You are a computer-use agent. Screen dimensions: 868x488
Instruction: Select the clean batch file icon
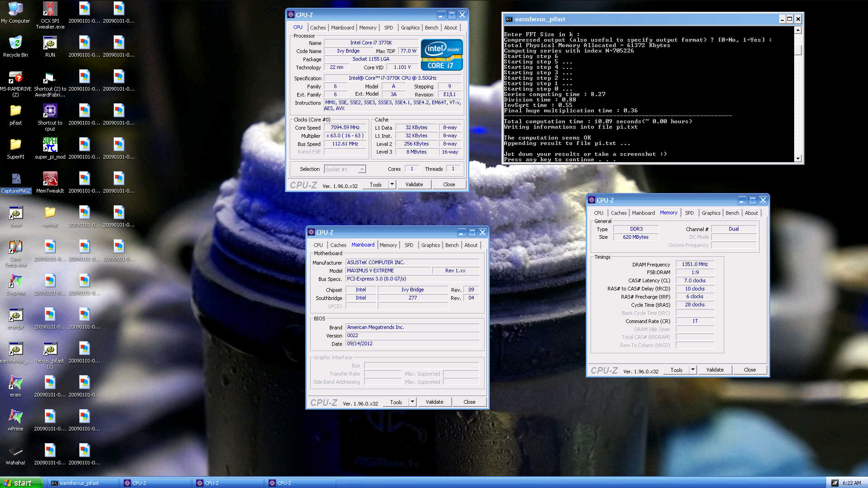pyautogui.click(x=15, y=217)
